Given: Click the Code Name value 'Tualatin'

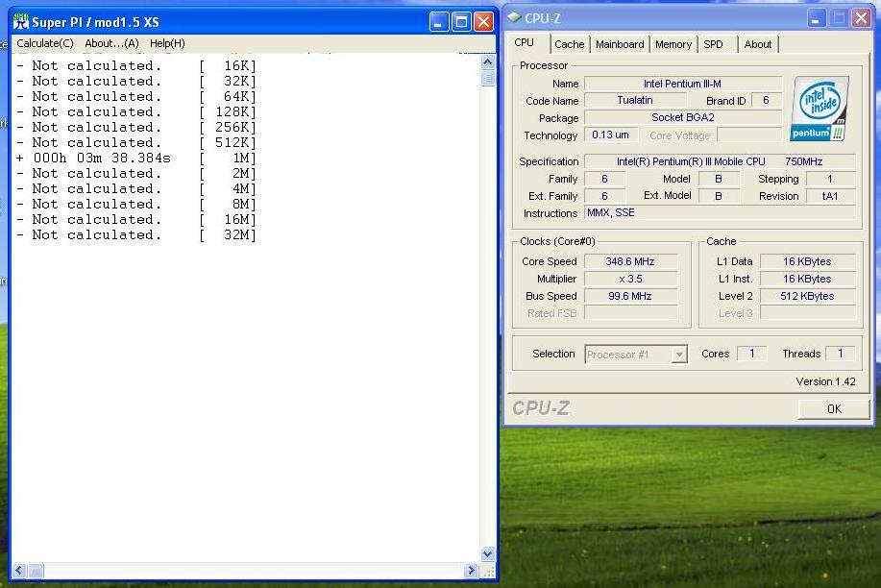Looking at the screenshot, I should click(635, 100).
